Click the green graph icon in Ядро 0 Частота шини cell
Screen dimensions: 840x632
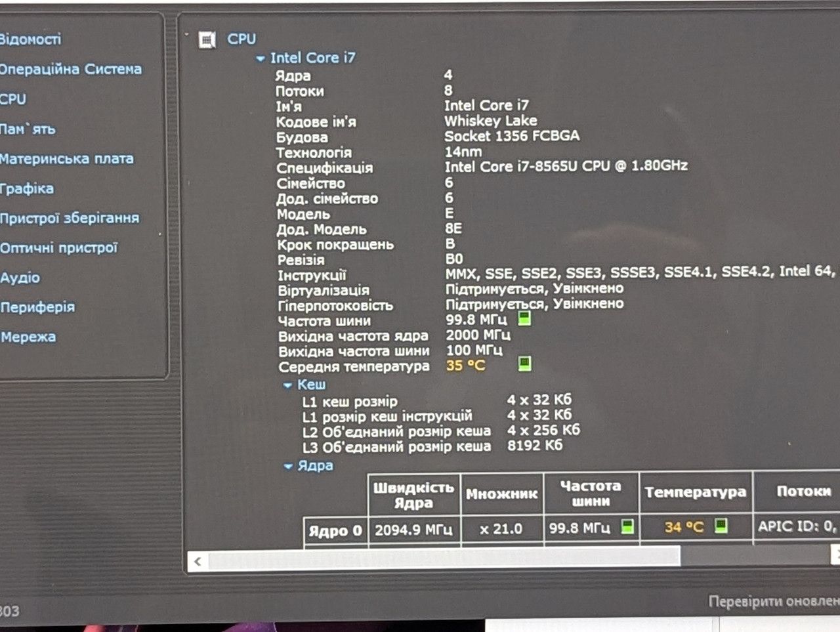(628, 526)
